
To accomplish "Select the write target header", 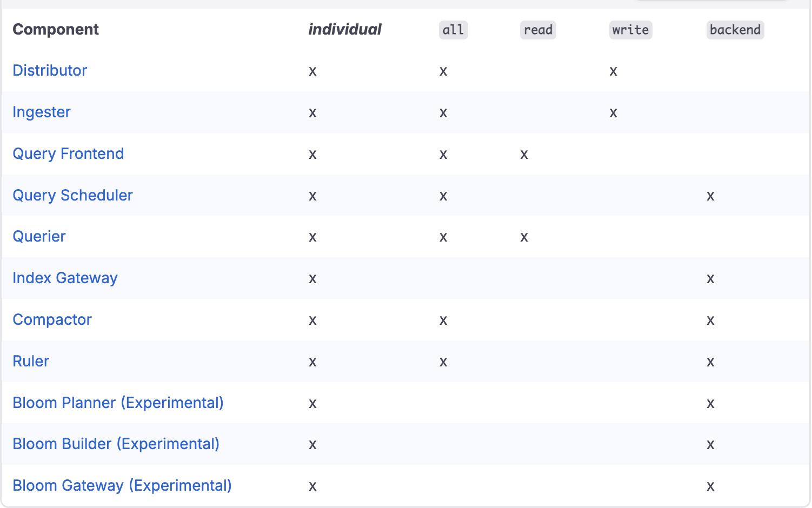I will (x=630, y=30).
